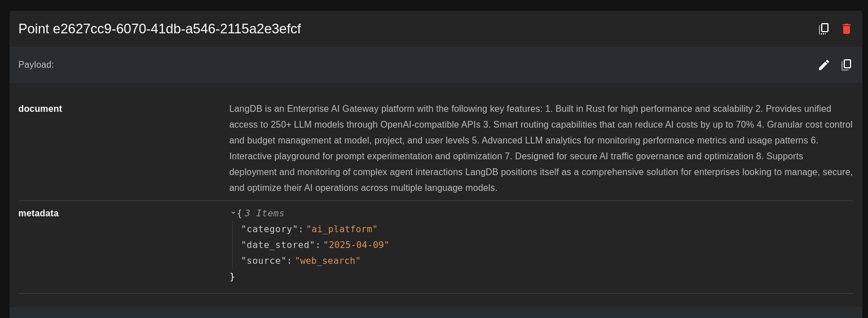This screenshot has height=318, width=868.
Task: Click the closing brace of metadata JSON
Action: (232, 277)
